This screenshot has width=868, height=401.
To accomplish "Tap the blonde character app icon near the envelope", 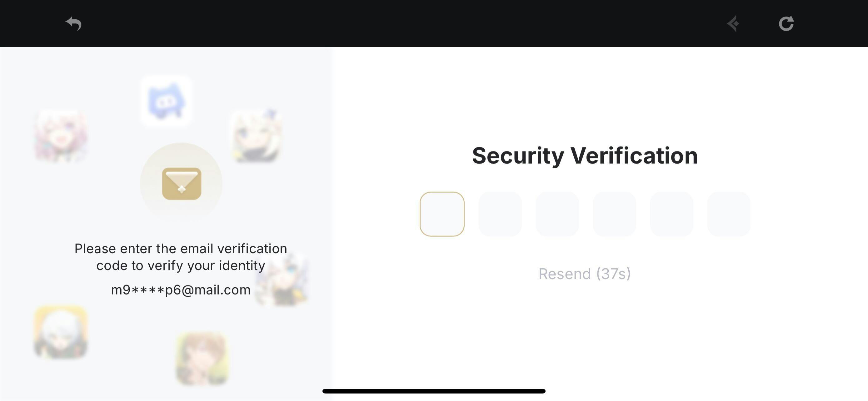I will tap(257, 136).
